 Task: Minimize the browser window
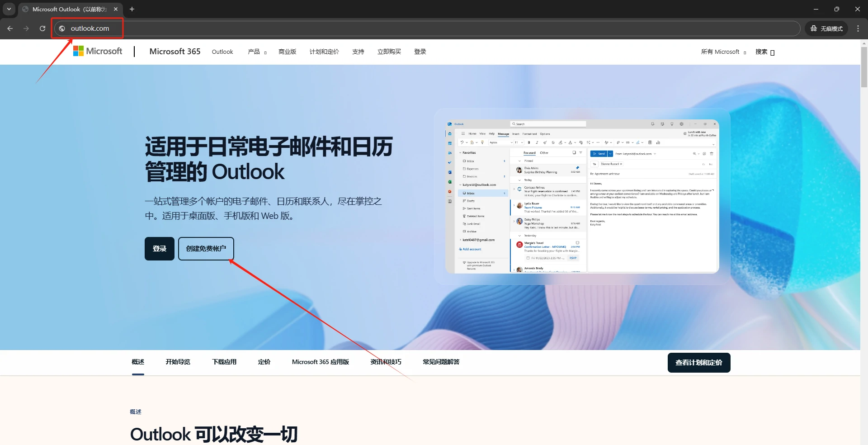coord(816,9)
